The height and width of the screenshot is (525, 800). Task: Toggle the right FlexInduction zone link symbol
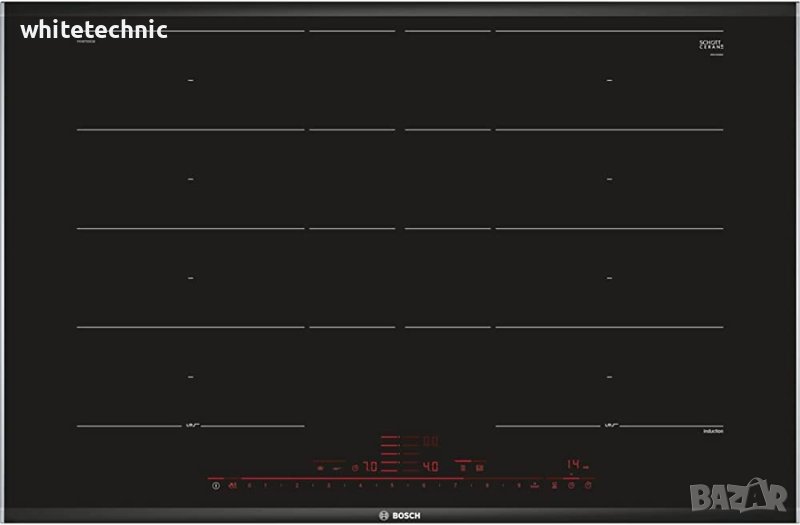(609, 427)
